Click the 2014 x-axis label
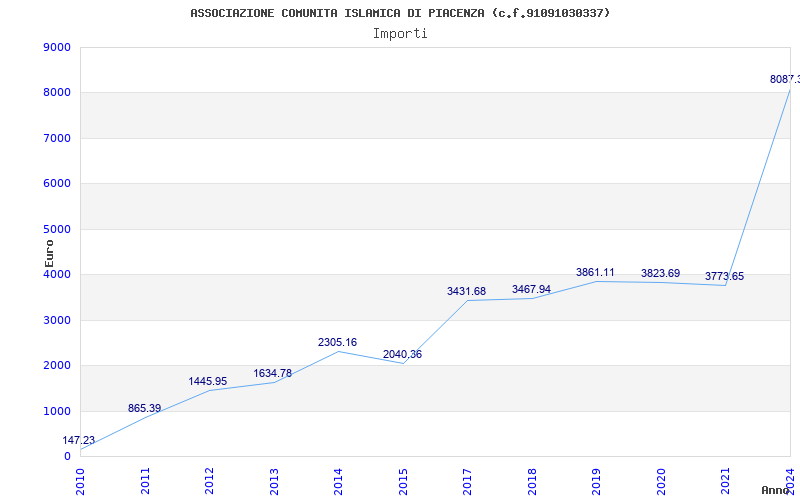This screenshot has width=800, height=500. (338, 481)
